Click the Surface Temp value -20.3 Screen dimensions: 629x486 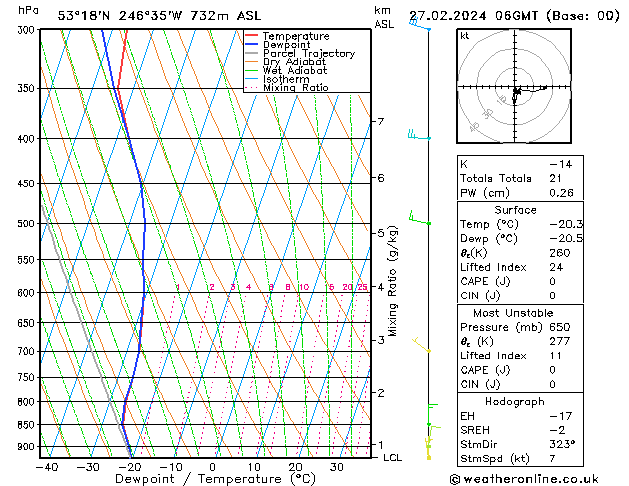[x=566, y=224]
